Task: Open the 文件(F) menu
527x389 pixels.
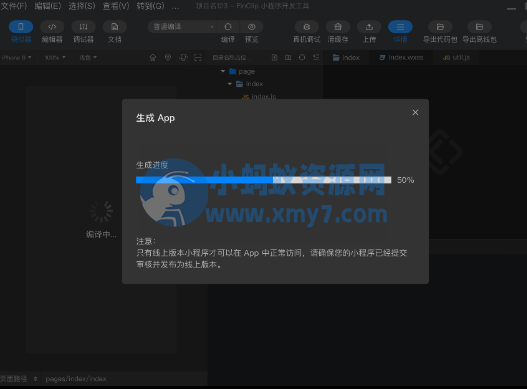Action: coord(14,6)
